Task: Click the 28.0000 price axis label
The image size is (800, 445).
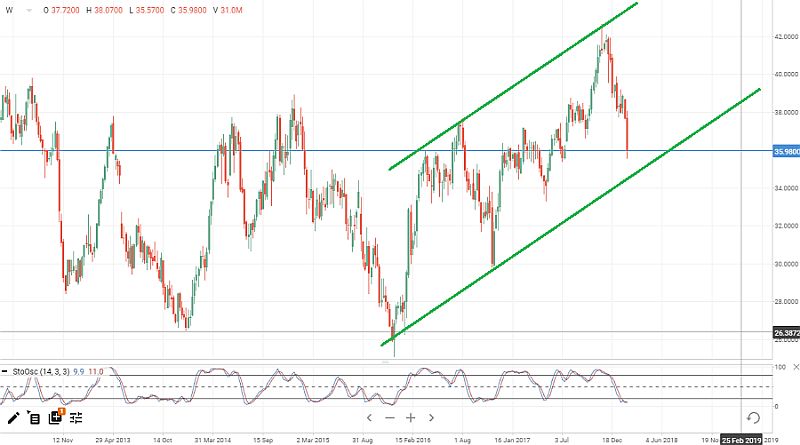Action: click(x=786, y=302)
